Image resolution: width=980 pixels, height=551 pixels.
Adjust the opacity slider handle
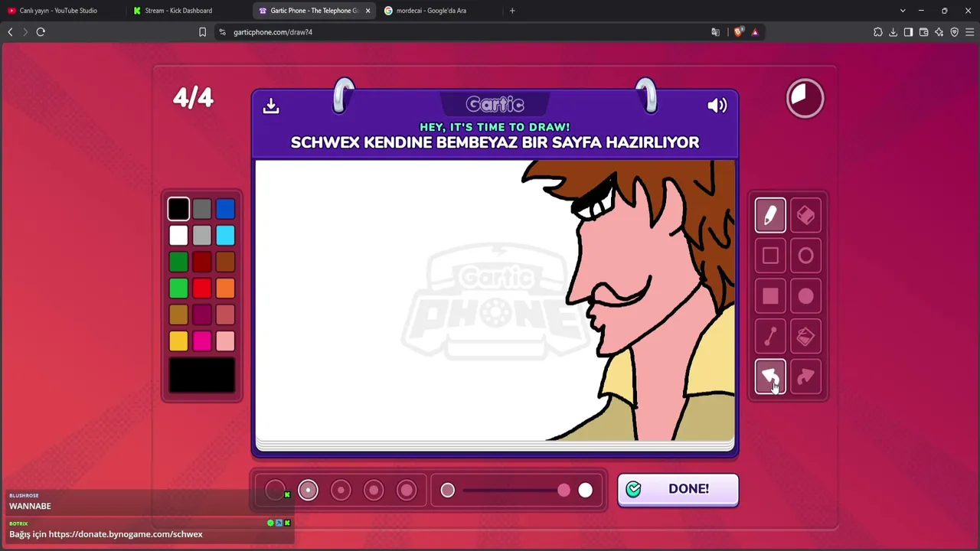click(563, 491)
